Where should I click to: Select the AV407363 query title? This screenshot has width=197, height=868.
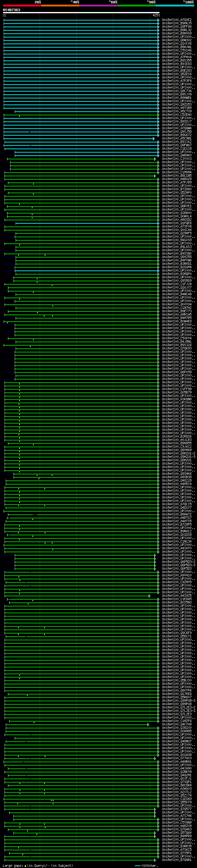click(11, 10)
